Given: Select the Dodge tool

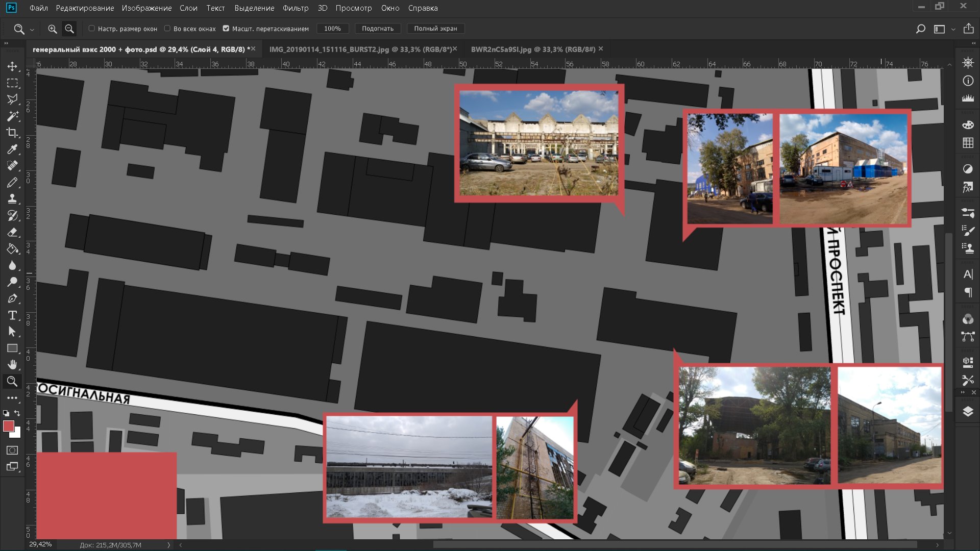Looking at the screenshot, I should pyautogui.click(x=12, y=282).
